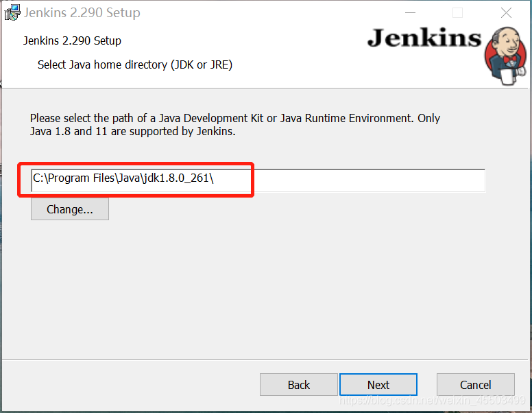Click the installer icon in title bar

click(12, 12)
